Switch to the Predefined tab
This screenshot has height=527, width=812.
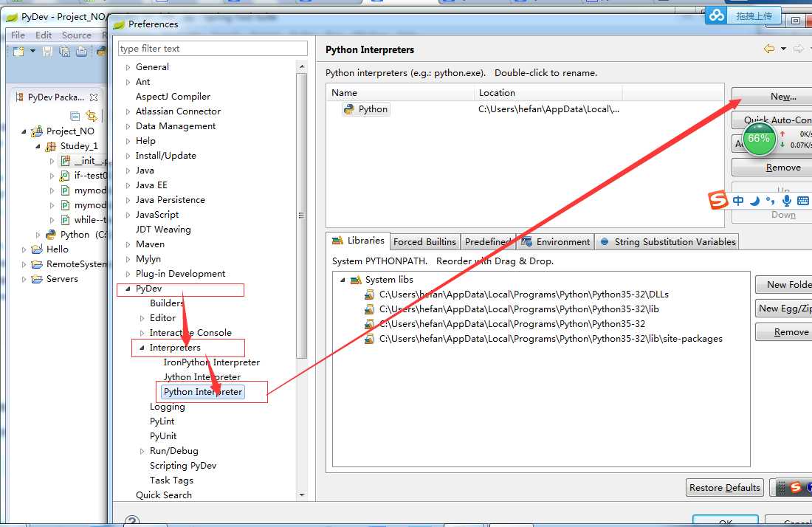[x=489, y=242]
